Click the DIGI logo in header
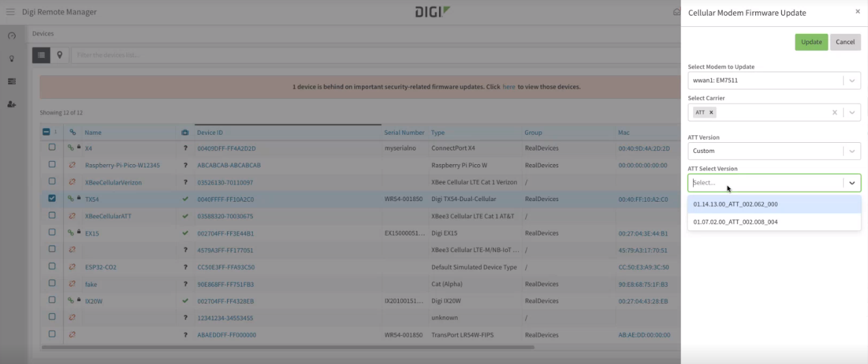This screenshot has height=364, width=868. [x=433, y=12]
